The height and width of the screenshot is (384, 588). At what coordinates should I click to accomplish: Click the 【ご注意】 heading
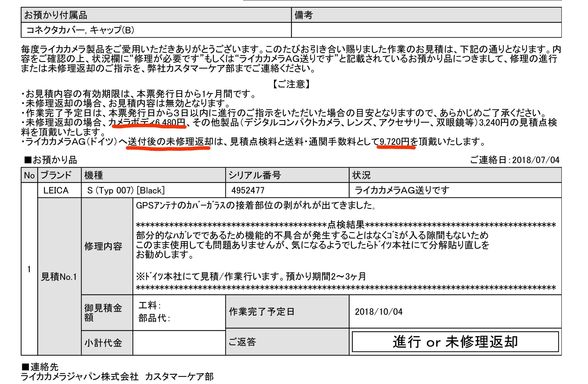pyautogui.click(x=291, y=84)
